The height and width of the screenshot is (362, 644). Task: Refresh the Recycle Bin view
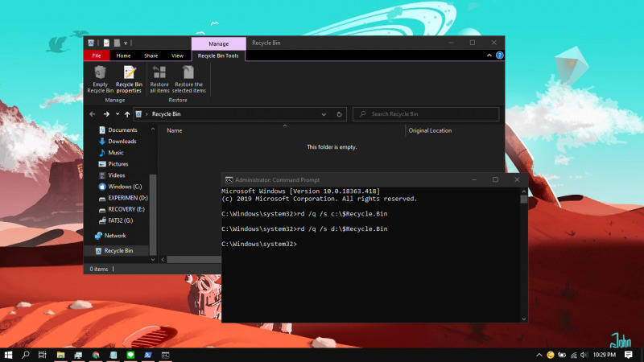(x=339, y=114)
